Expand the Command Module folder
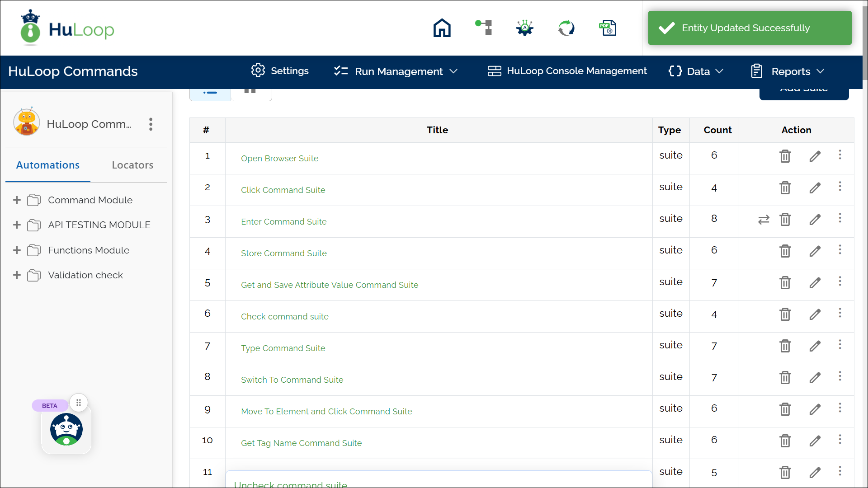Image resolution: width=868 pixels, height=488 pixels. coord(17,200)
